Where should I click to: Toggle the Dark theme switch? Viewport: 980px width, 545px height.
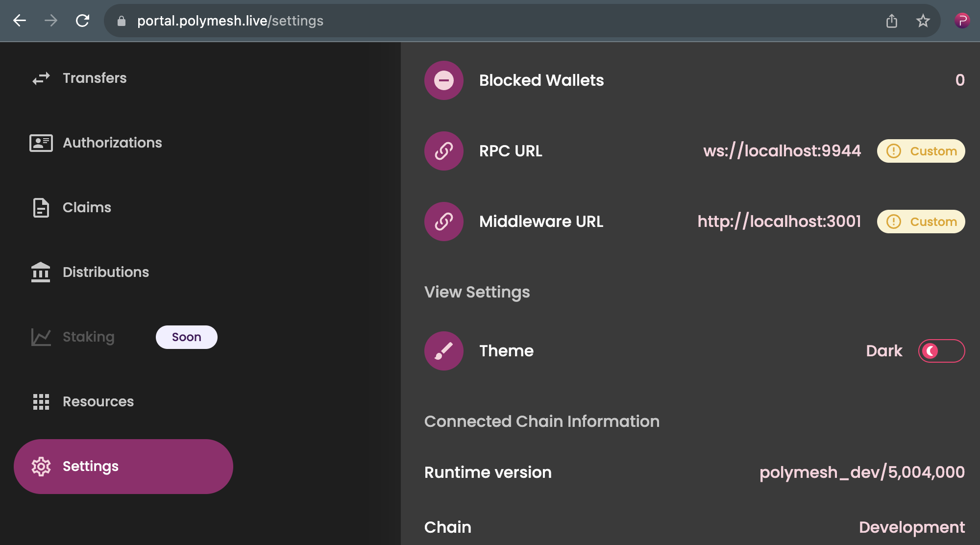click(941, 351)
